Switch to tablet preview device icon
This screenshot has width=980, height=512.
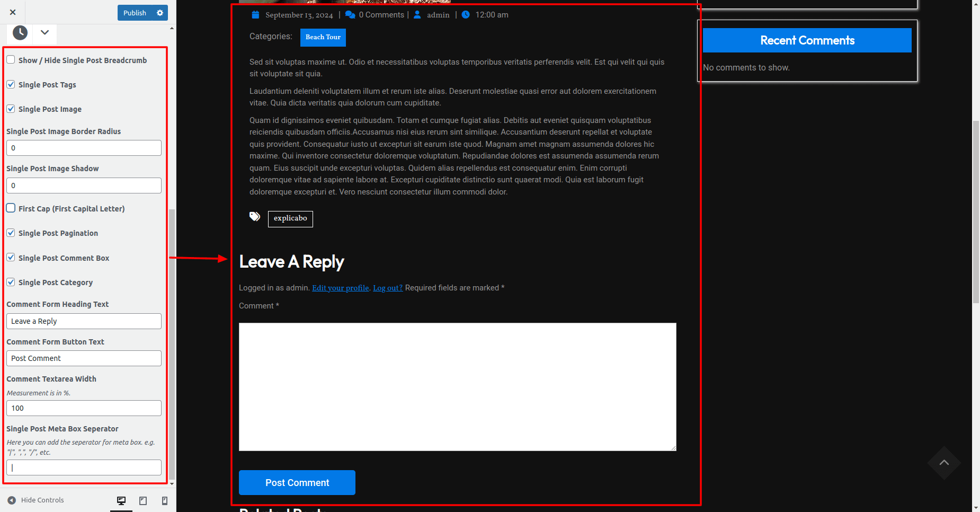[x=143, y=500]
